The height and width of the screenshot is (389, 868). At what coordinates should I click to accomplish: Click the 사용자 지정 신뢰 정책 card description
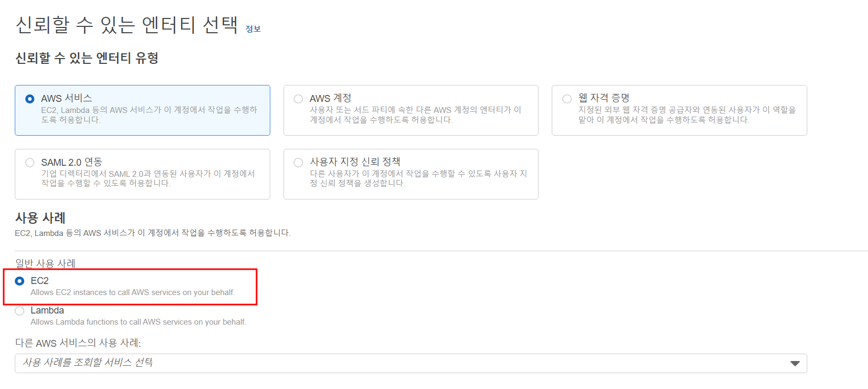(418, 178)
